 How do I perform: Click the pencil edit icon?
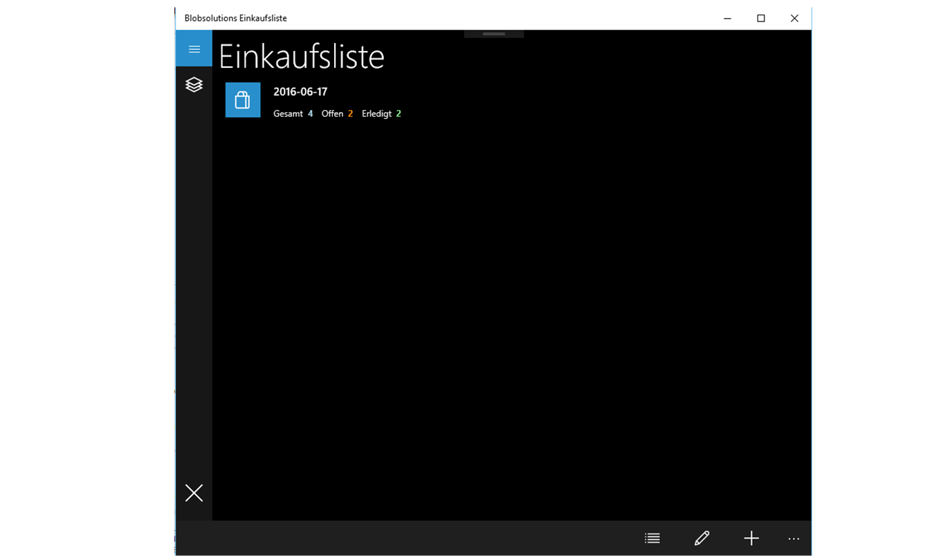[702, 538]
